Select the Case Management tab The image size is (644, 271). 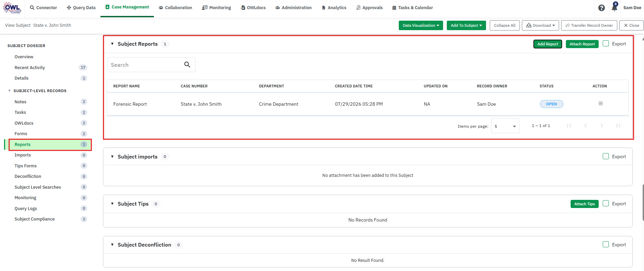[x=127, y=7]
